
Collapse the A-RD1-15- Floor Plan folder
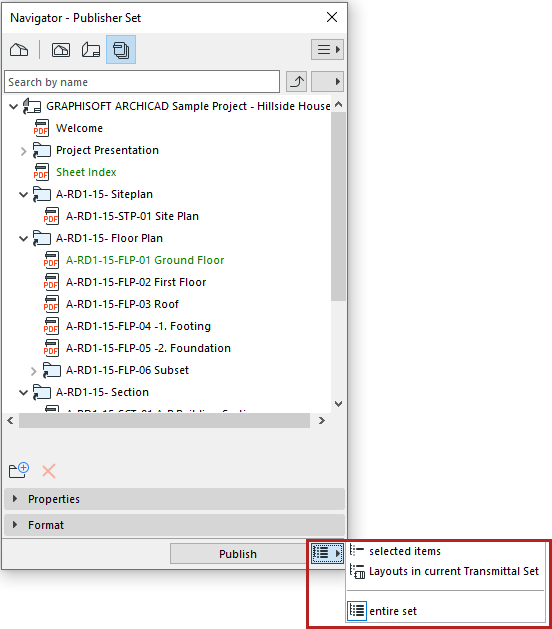(23, 239)
